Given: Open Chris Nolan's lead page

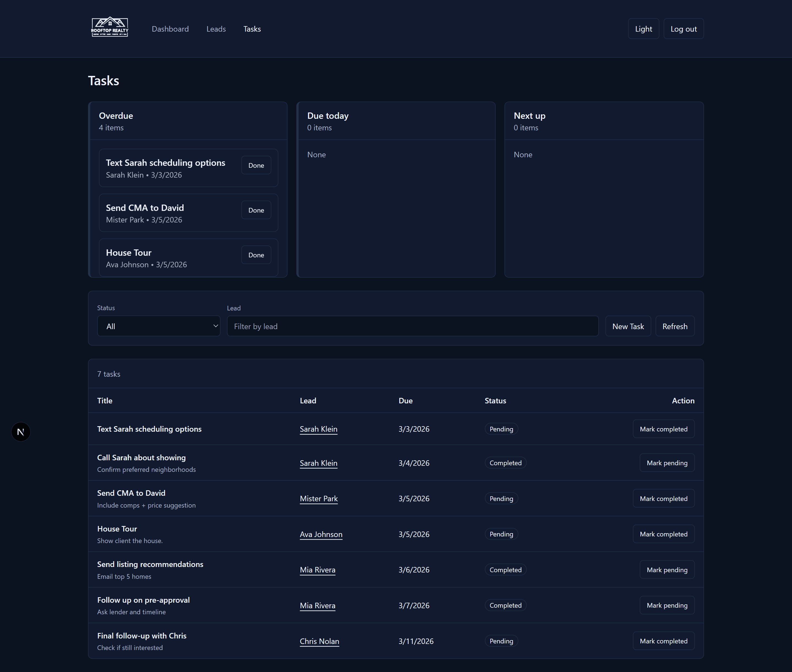Looking at the screenshot, I should pos(319,641).
